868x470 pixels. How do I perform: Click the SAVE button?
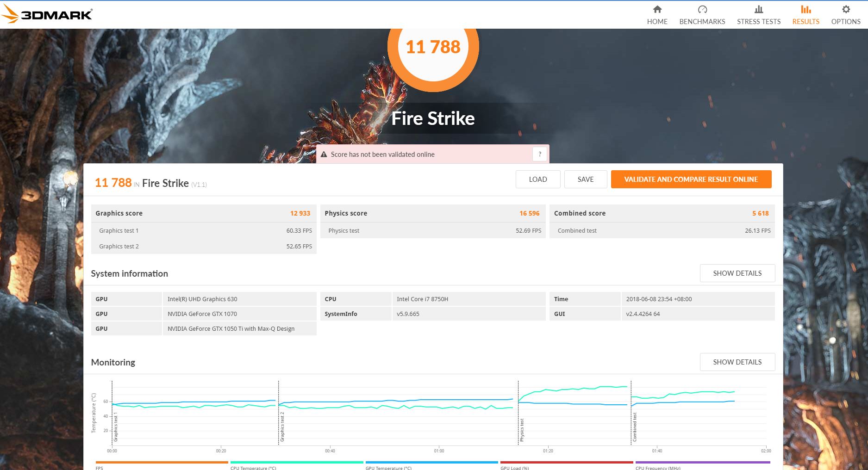[x=586, y=179]
